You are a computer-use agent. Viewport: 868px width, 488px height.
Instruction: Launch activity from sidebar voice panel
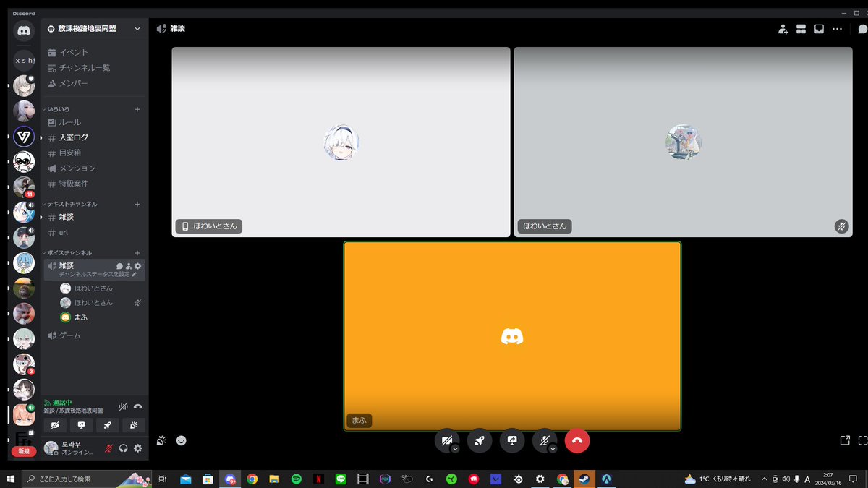pos(107,425)
